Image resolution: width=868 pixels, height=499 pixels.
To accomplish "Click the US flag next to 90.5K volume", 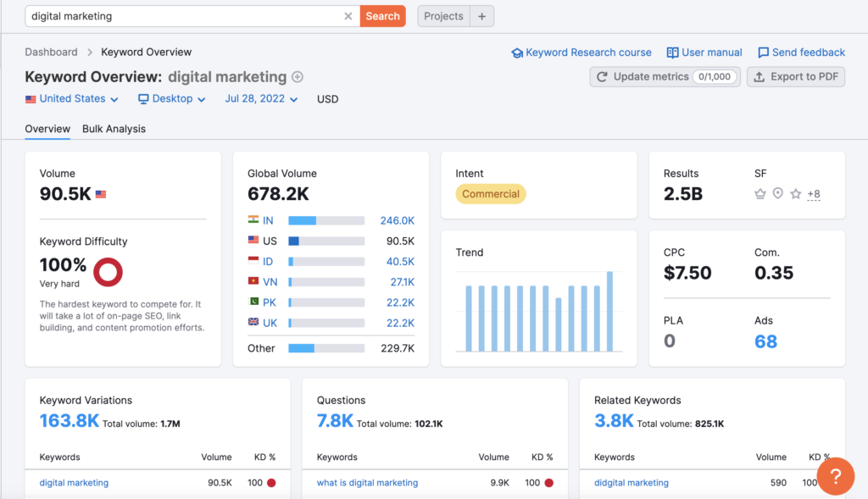I will pos(101,194).
